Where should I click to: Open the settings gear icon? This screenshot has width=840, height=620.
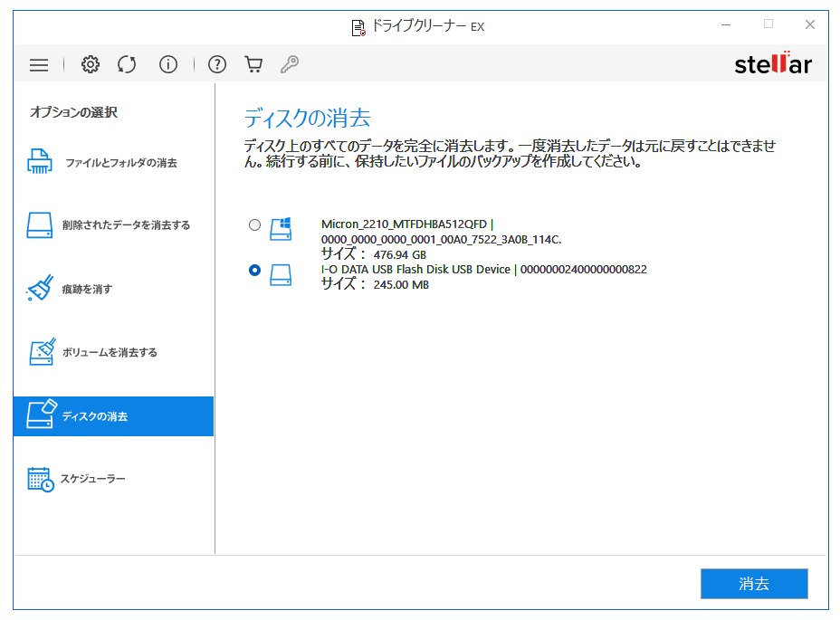tap(90, 64)
